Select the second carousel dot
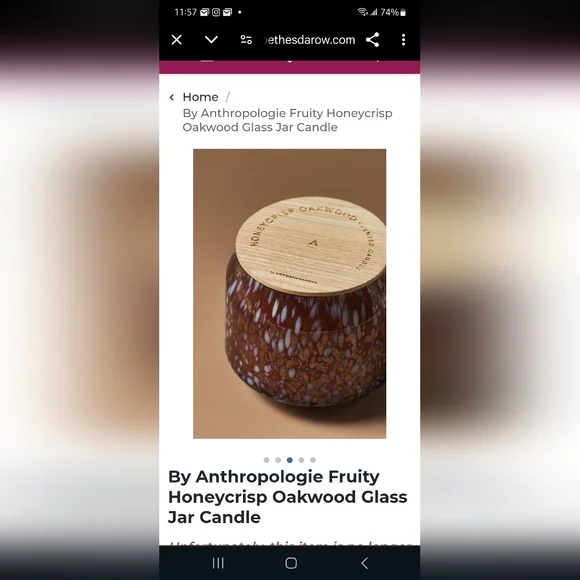Screen dimensions: 580x580 point(278,460)
